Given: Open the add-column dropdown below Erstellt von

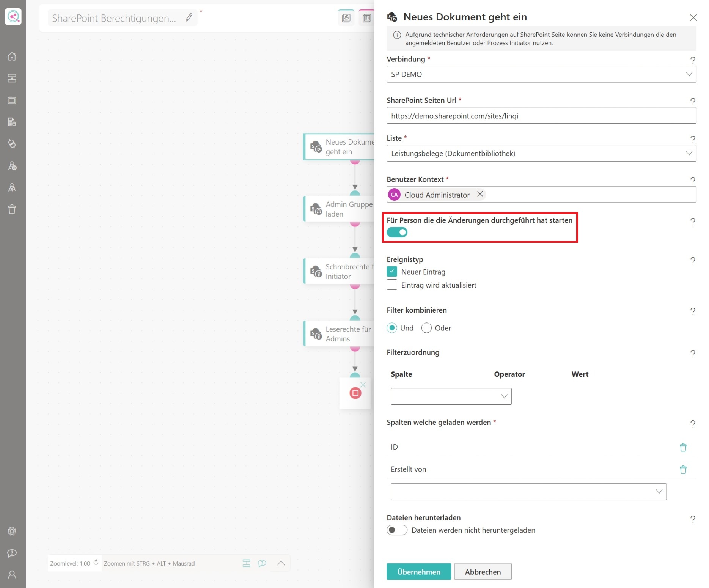Looking at the screenshot, I should point(528,492).
